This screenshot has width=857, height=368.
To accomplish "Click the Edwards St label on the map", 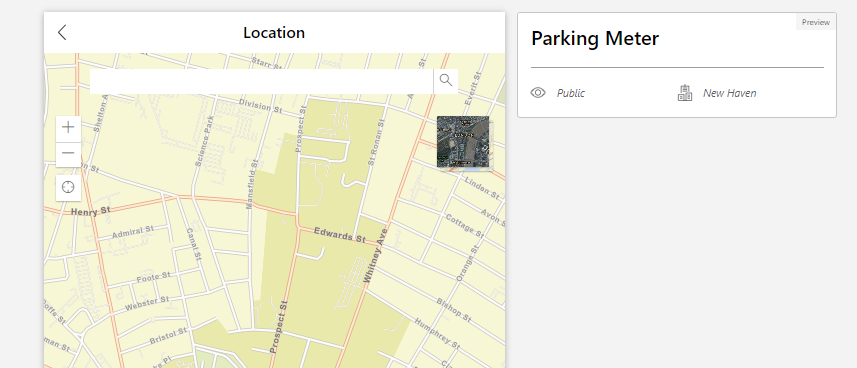I will coord(340,235).
